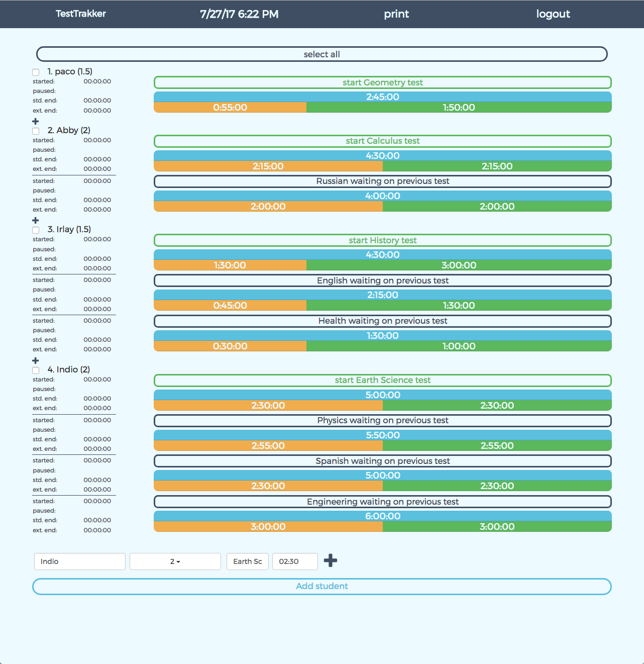
Task: Select the Indio student checkbox
Action: tap(36, 370)
